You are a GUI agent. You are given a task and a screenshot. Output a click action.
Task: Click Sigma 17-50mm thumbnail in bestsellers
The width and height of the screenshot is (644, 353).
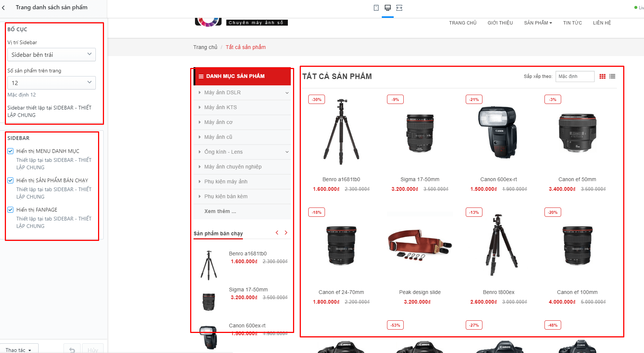209,302
